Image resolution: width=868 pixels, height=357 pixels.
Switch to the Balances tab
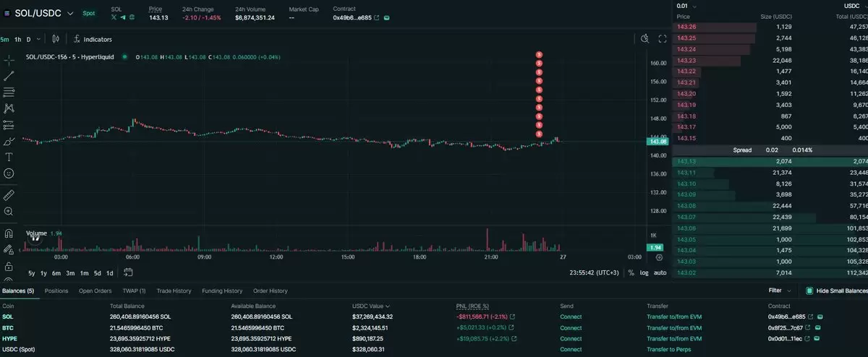pyautogui.click(x=17, y=291)
